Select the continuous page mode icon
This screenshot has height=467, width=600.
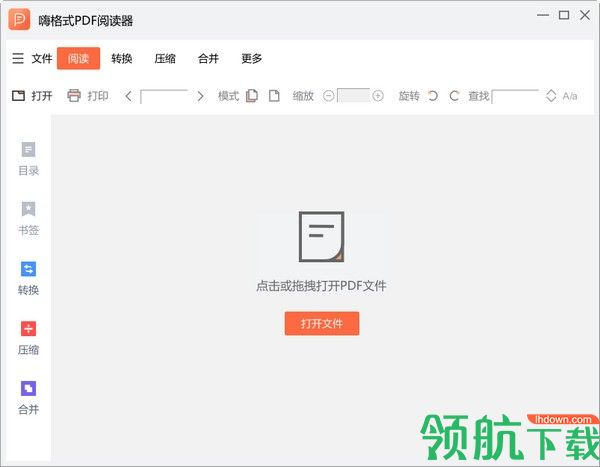pos(251,96)
